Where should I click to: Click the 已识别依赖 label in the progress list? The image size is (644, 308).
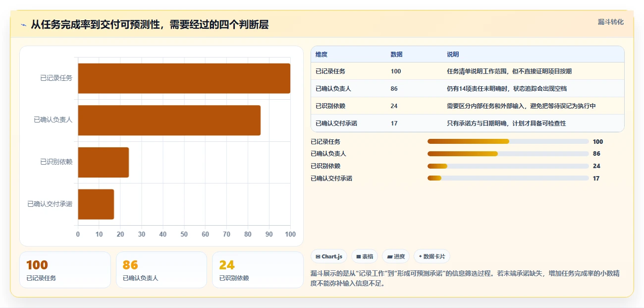[325, 166]
